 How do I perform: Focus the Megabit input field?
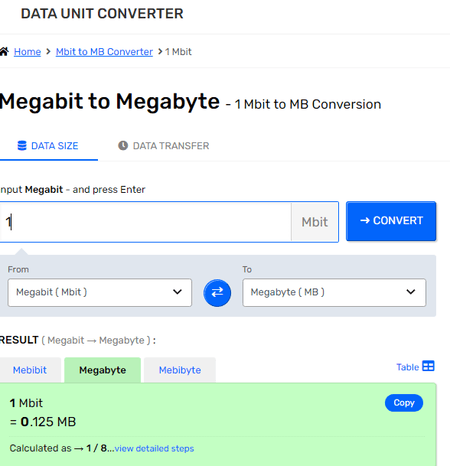tap(146, 222)
